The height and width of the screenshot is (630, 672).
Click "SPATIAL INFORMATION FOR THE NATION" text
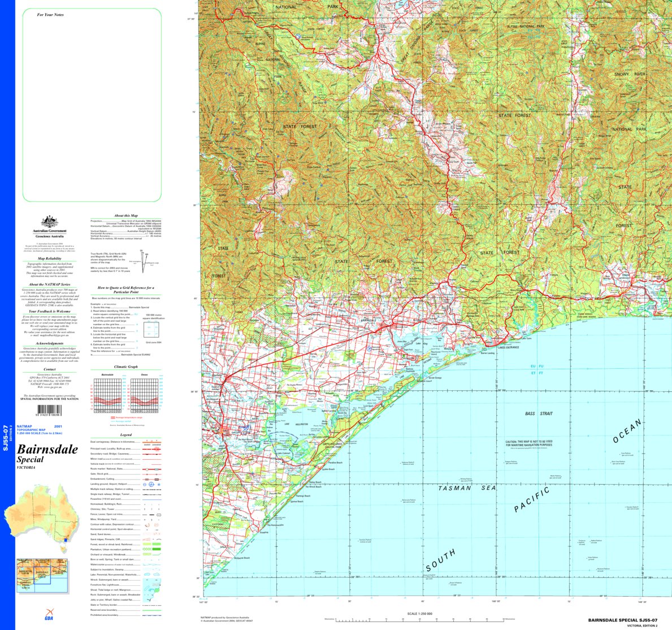[50, 399]
